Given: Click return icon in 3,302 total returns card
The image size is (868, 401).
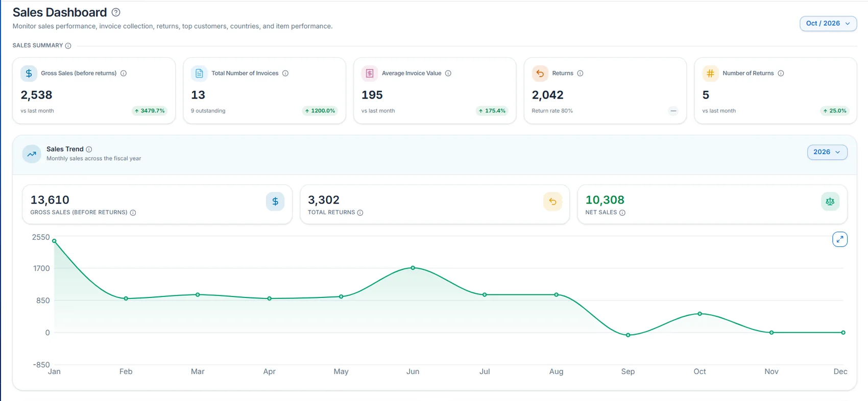Looking at the screenshot, I should tap(552, 202).
